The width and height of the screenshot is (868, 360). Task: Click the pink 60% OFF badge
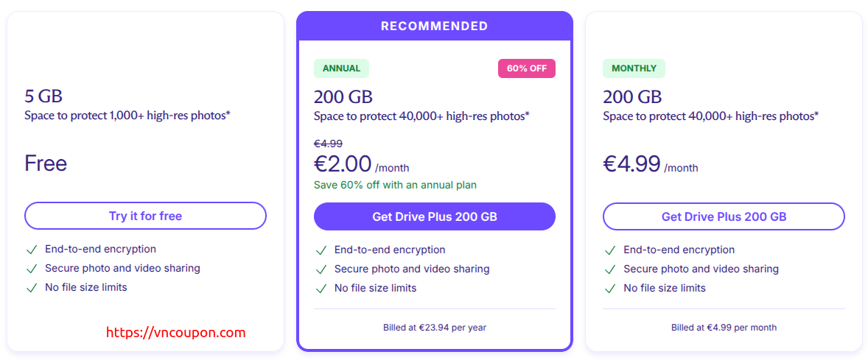pyautogui.click(x=526, y=68)
